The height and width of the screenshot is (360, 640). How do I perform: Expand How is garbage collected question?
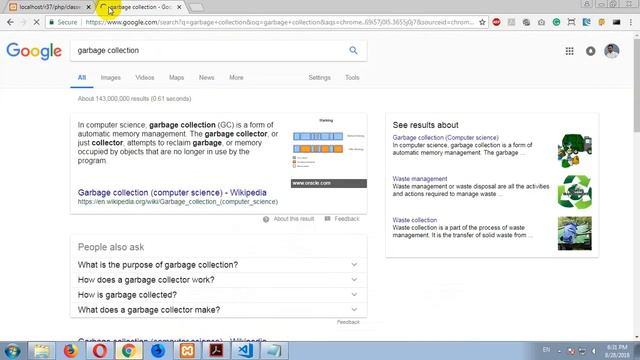coord(218,295)
